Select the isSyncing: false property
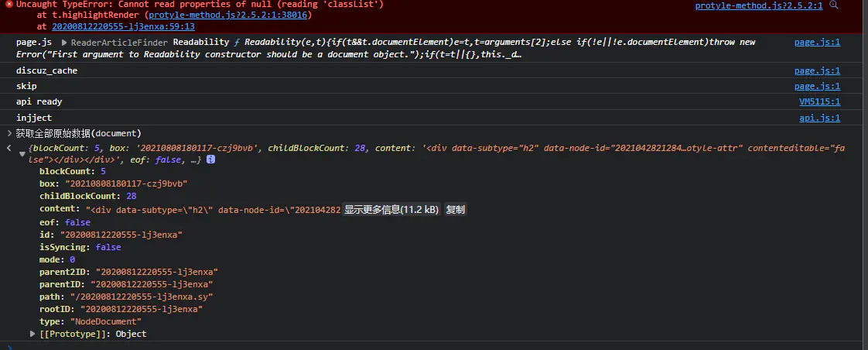Image resolution: width=868 pixels, height=350 pixels. [x=80, y=248]
